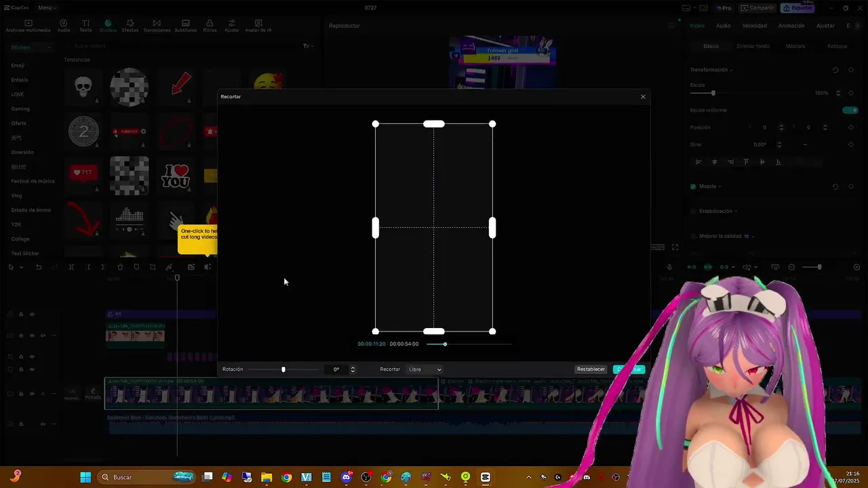The width and height of the screenshot is (868, 488).
Task: Add a keyframe for Escala
Action: (851, 93)
